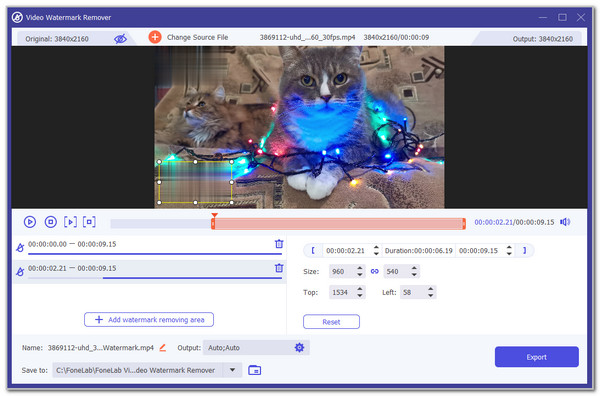Click watermark icon of 00:00:02.21 row

20,272
